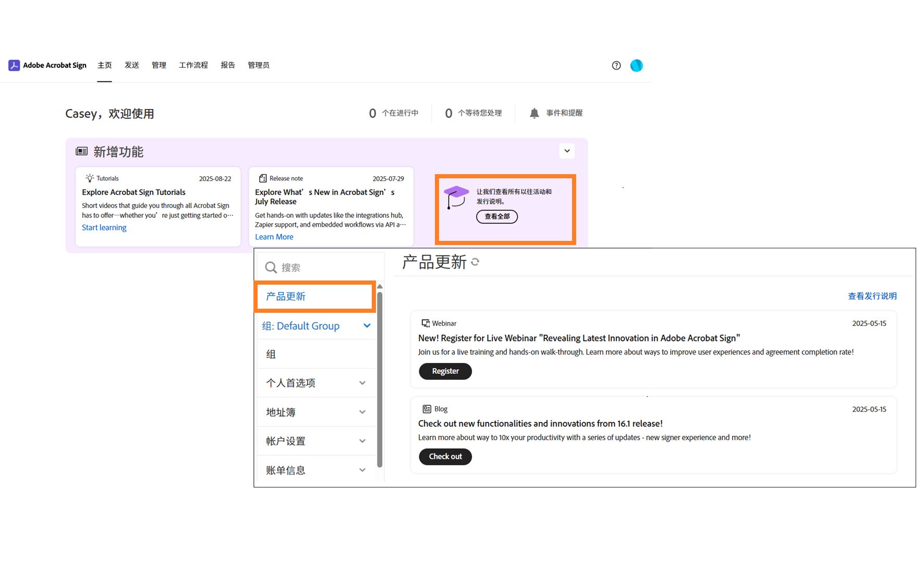The image size is (924, 573).
Task: Expand the 地址簿 section
Action: pos(362,412)
